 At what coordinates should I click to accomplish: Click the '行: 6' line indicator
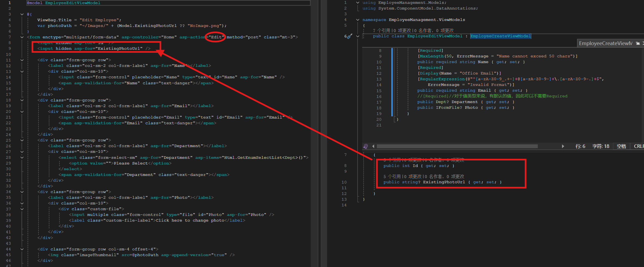click(580, 146)
